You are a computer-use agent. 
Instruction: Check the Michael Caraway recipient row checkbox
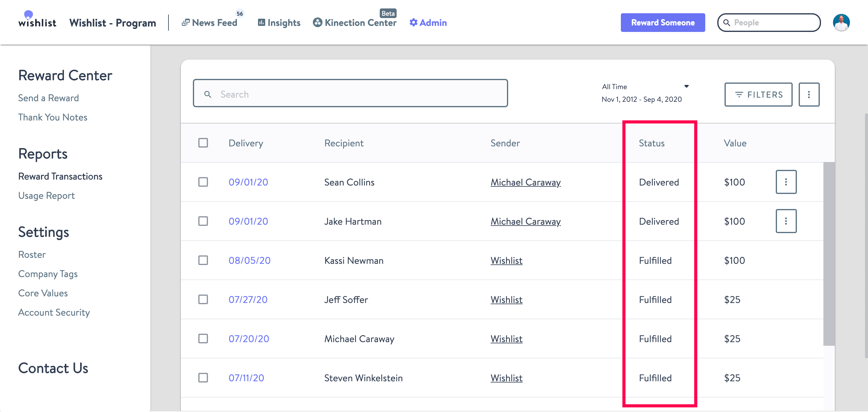(x=203, y=338)
